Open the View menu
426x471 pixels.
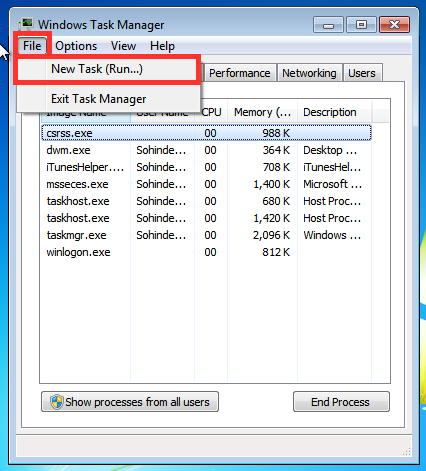tap(123, 46)
